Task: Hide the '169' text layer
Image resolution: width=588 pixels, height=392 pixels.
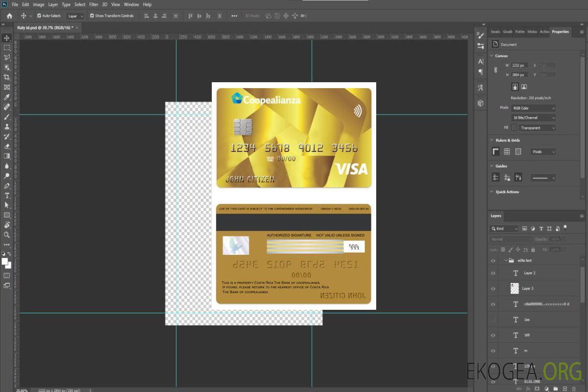Action: (493, 335)
